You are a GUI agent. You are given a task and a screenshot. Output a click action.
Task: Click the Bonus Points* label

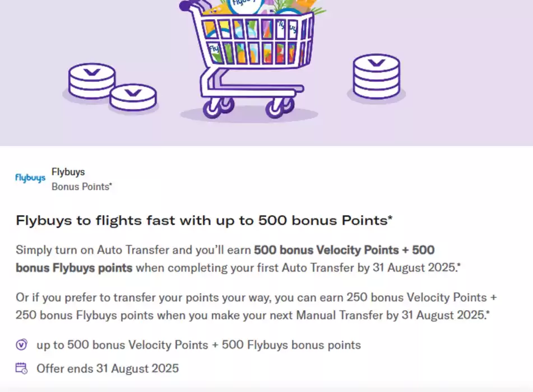pyautogui.click(x=82, y=186)
